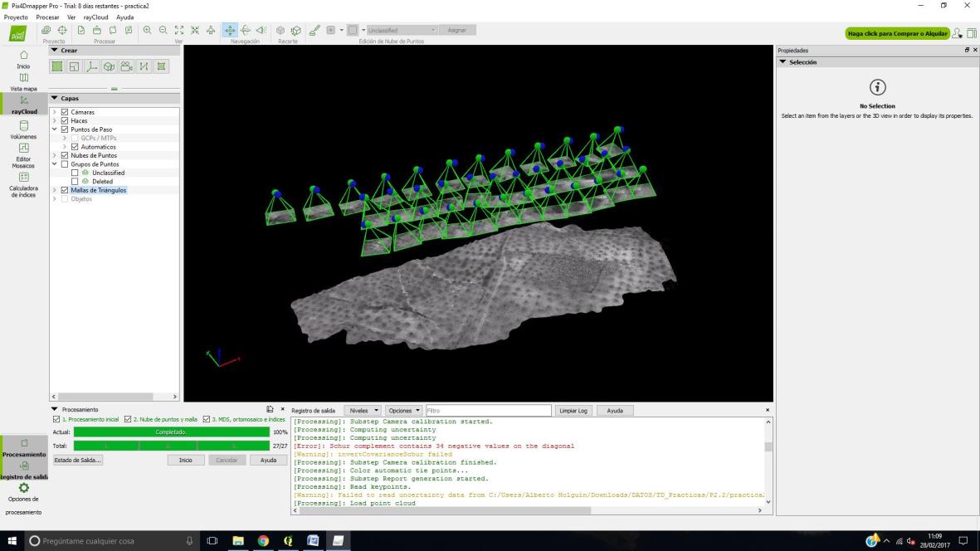Select the first-person navigation mode icon
980x551 pixels.
pyautogui.click(x=261, y=30)
